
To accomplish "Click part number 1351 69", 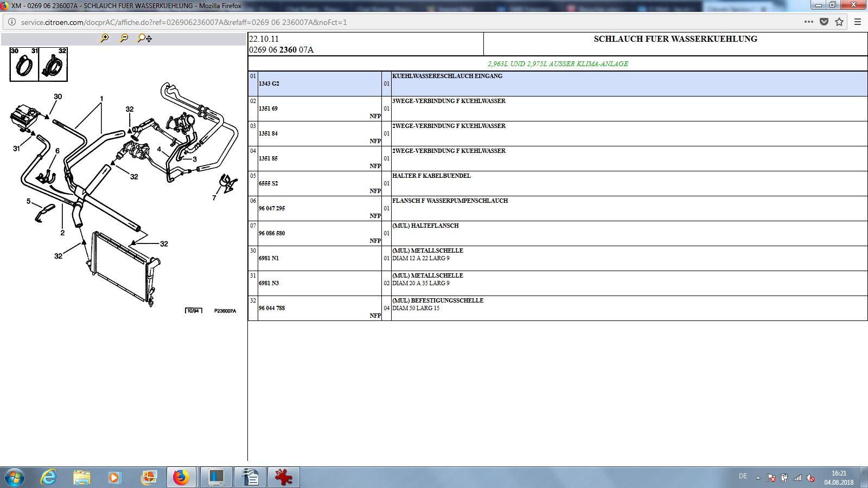I will coord(268,108).
